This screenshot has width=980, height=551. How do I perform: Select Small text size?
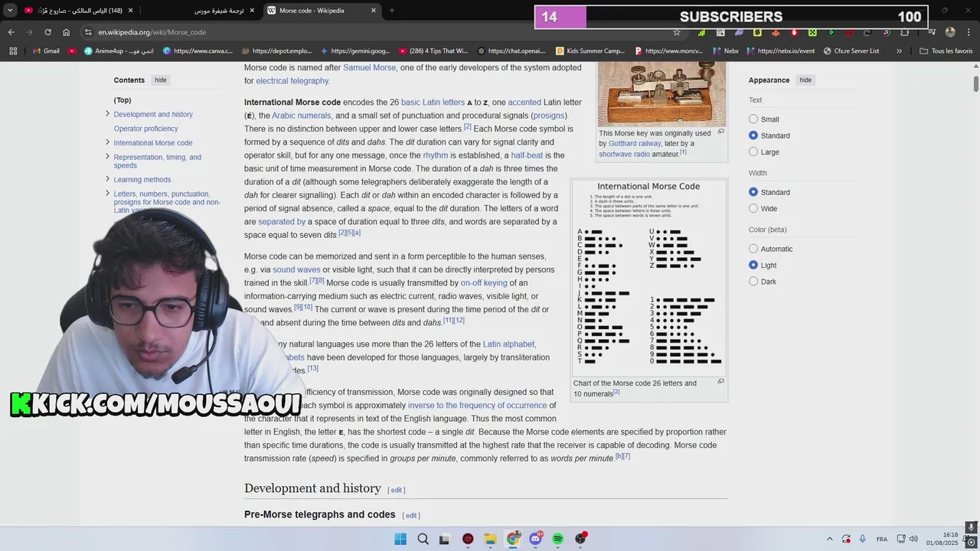point(753,119)
